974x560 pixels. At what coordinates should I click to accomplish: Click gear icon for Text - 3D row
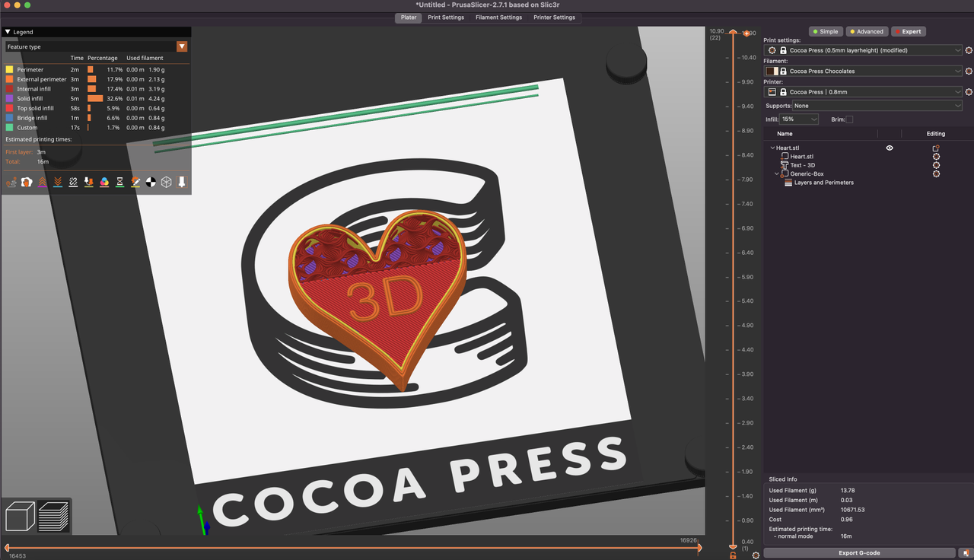(x=936, y=165)
